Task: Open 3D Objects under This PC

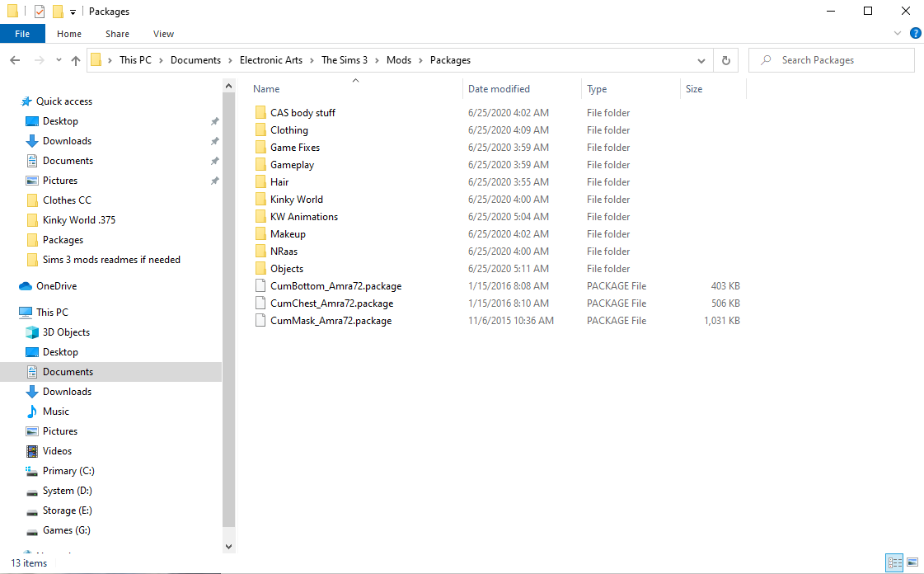Action: 66,332
